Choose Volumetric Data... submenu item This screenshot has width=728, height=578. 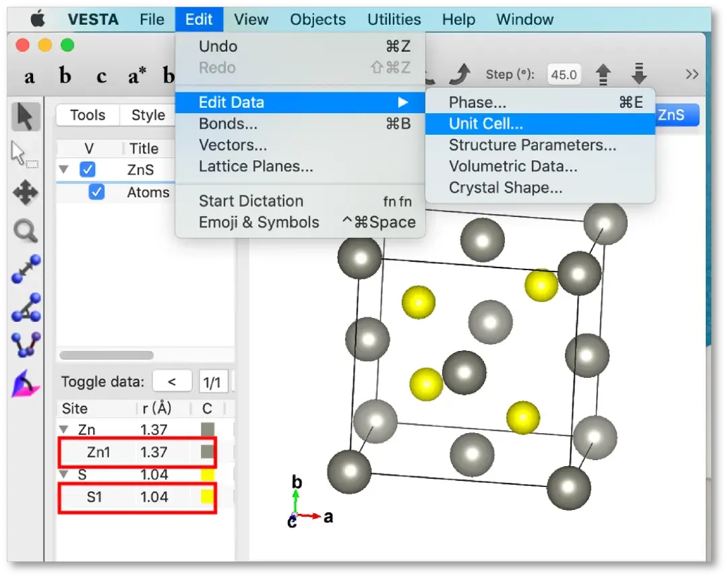pyautogui.click(x=541, y=166)
